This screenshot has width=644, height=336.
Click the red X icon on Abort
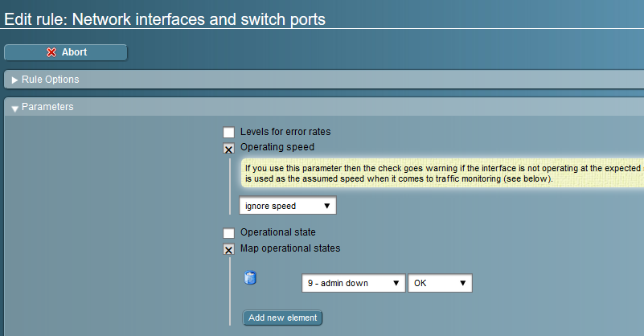click(51, 52)
